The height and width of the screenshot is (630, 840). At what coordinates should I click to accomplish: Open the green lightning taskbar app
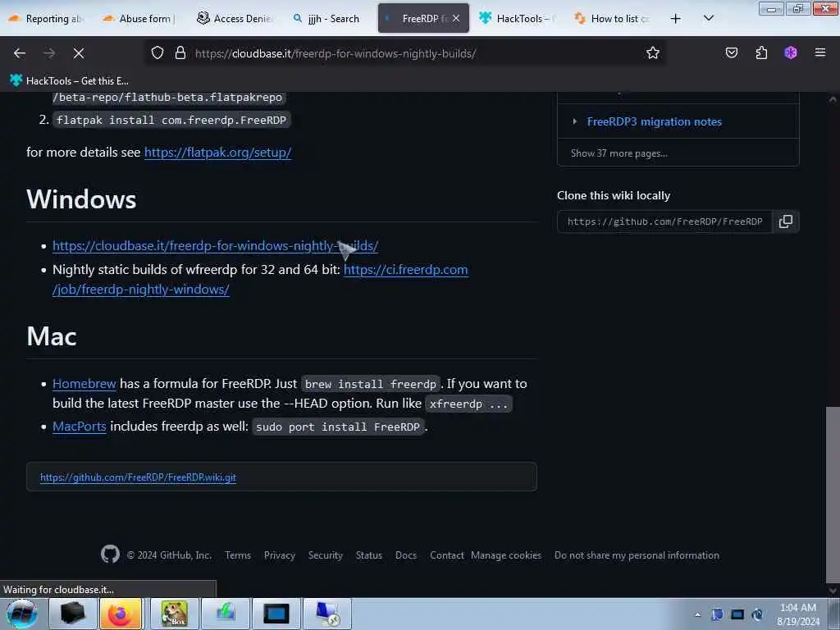[226, 614]
